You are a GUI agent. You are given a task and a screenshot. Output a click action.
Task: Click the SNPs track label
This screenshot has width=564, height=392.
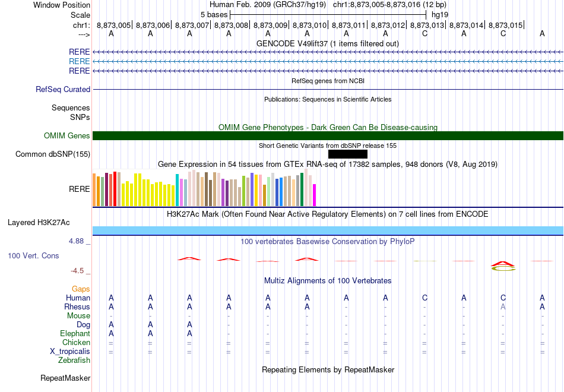tap(80, 117)
